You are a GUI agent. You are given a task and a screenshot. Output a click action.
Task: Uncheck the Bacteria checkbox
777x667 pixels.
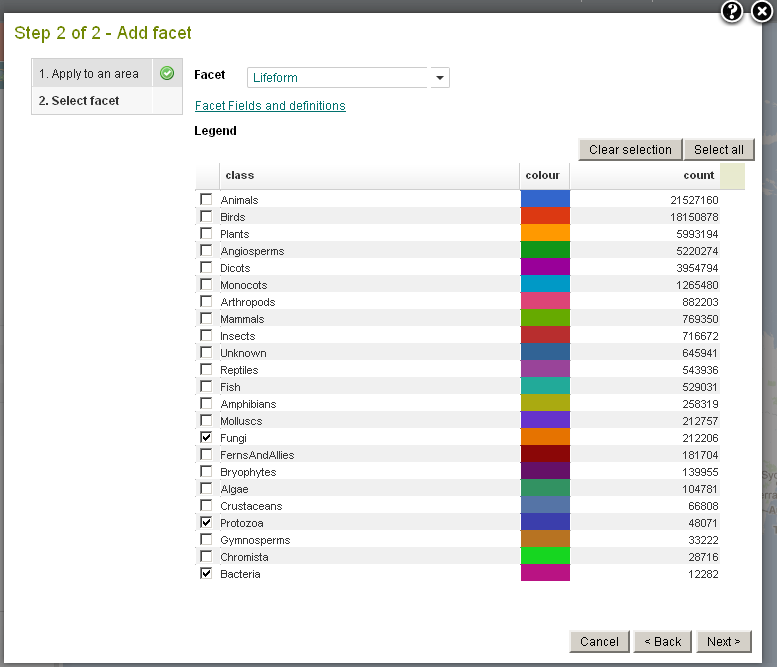click(x=206, y=574)
